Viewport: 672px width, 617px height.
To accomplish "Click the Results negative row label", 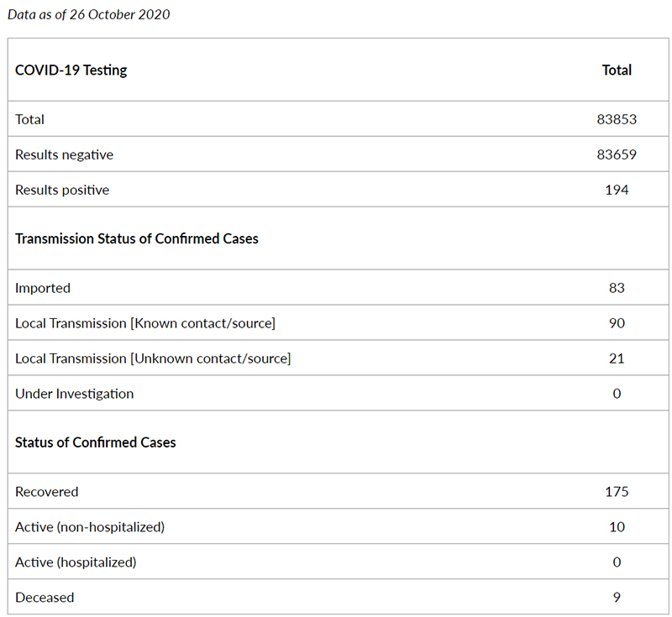I will coord(65,154).
